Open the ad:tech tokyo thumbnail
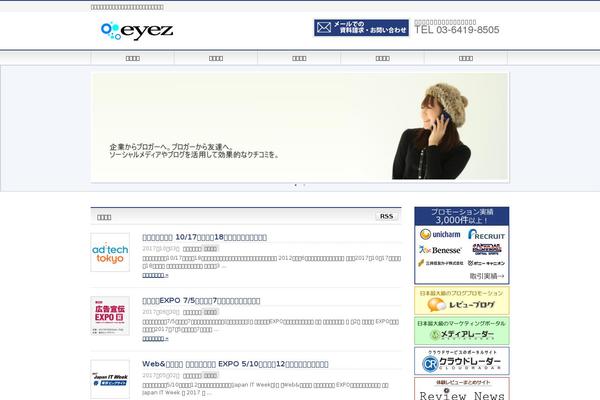 [x=110, y=252]
